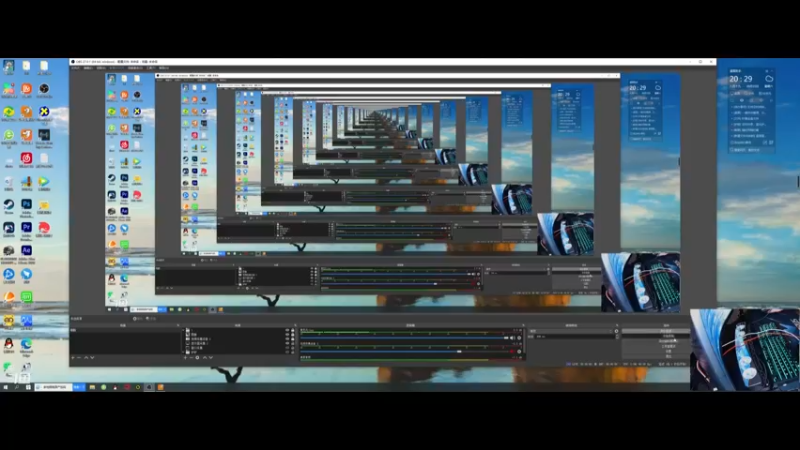Image resolution: width=800 pixels, height=450 pixels.
Task: Open Task View on the taskbar
Action: (28, 387)
